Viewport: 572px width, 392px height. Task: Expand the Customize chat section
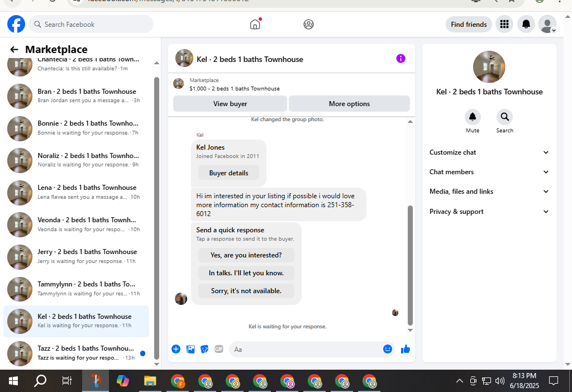(489, 152)
